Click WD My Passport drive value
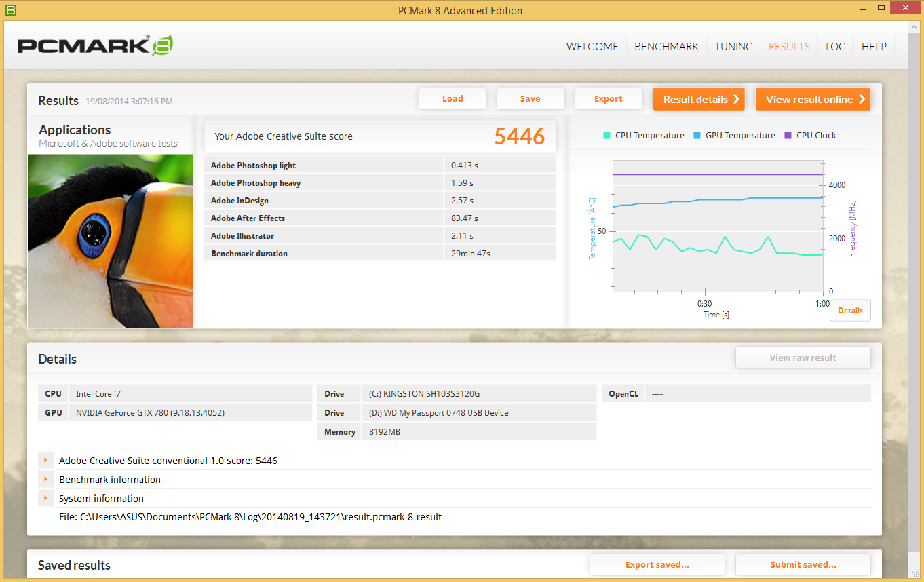This screenshot has height=582, width=924. [x=479, y=412]
